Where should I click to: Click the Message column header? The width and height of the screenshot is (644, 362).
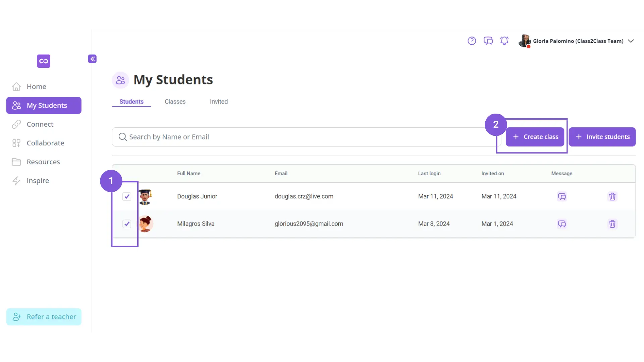pos(561,173)
